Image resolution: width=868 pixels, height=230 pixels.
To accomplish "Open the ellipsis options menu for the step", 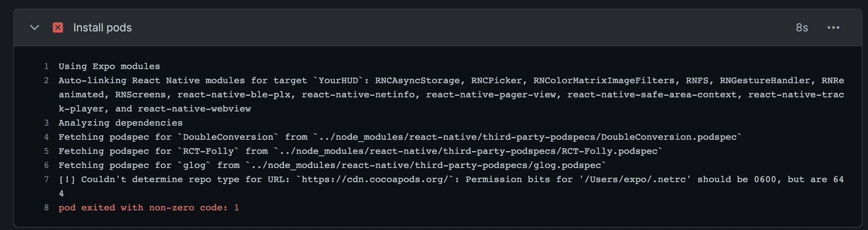I will pyautogui.click(x=833, y=27).
